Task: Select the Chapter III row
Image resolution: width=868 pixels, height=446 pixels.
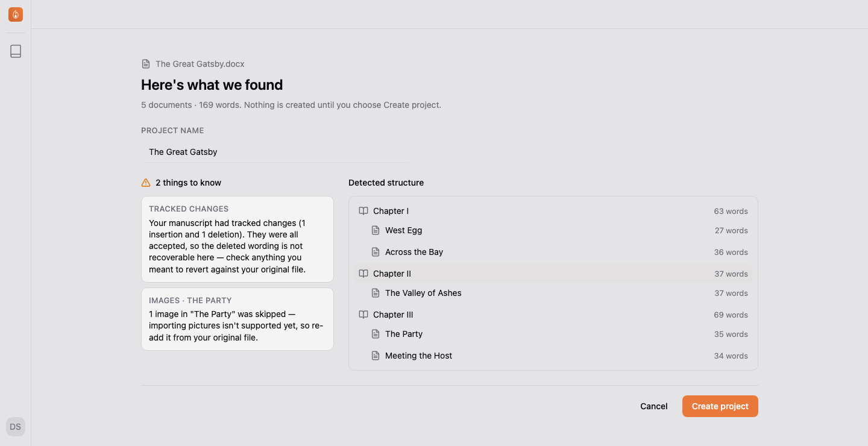Action: pos(553,315)
